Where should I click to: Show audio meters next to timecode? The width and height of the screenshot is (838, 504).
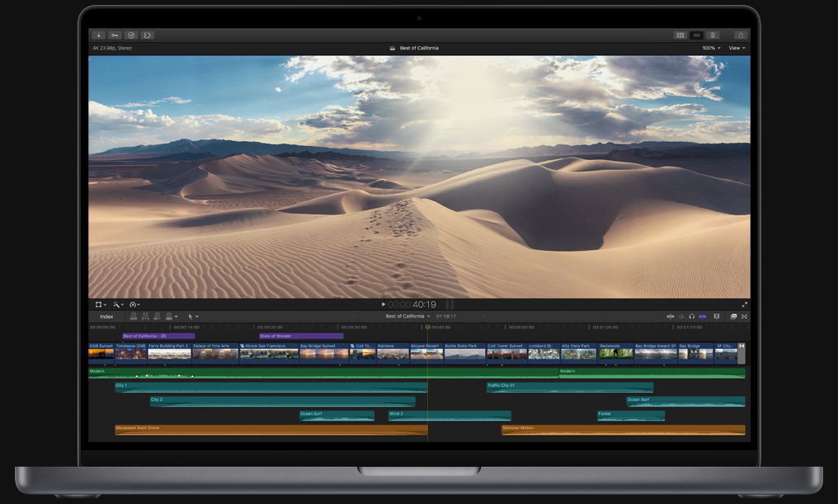point(450,304)
